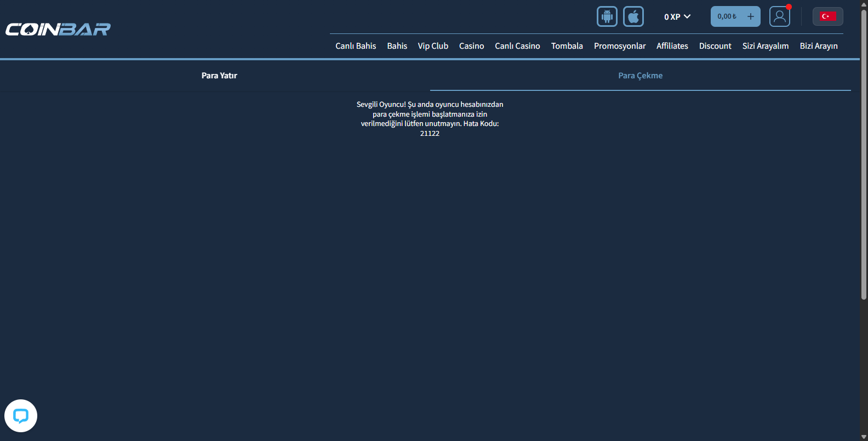
Task: Expand the 0 XP dropdown
Action: click(x=677, y=17)
